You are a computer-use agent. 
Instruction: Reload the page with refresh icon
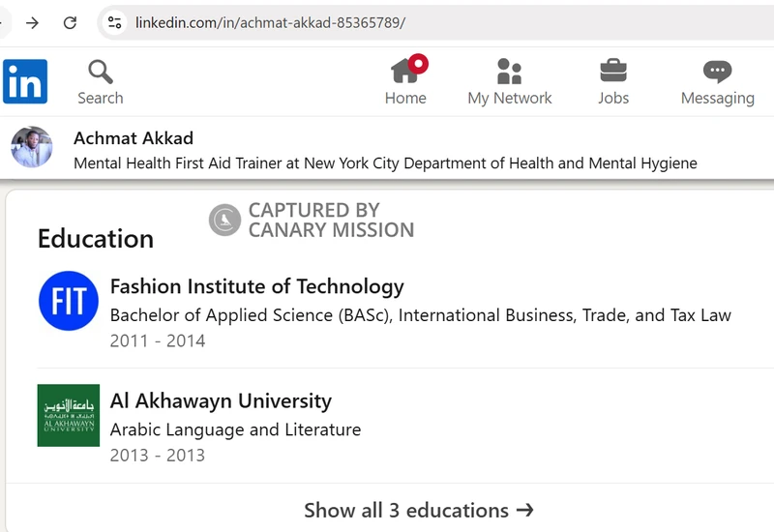(70, 22)
